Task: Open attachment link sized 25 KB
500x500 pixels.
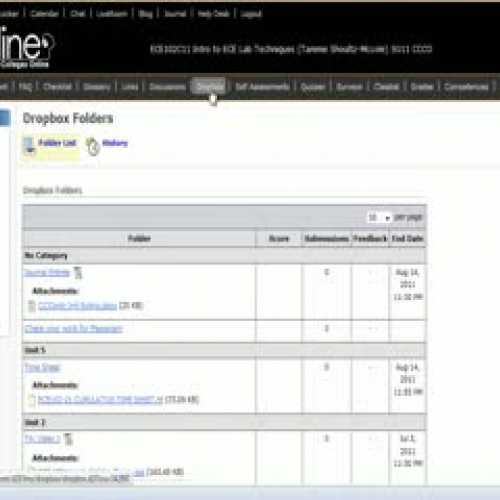Action: 77,306
